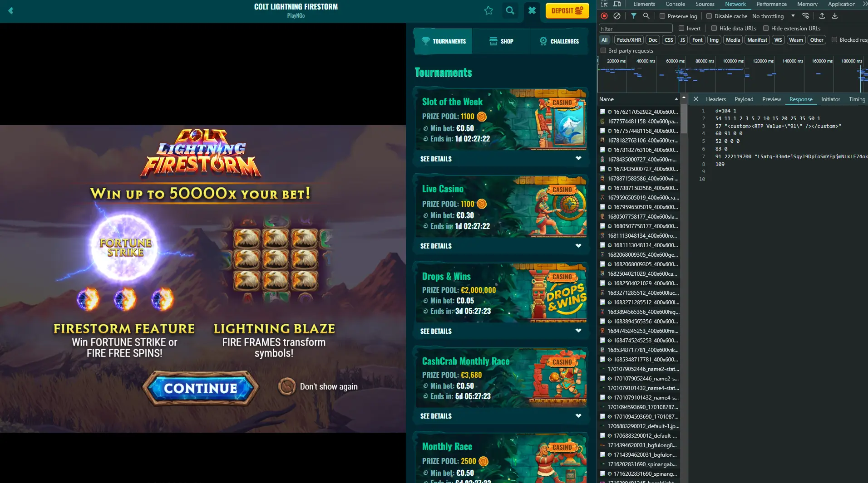Select request 1706883290012_default-1.jp in list
868x483 pixels.
pyautogui.click(x=639, y=426)
